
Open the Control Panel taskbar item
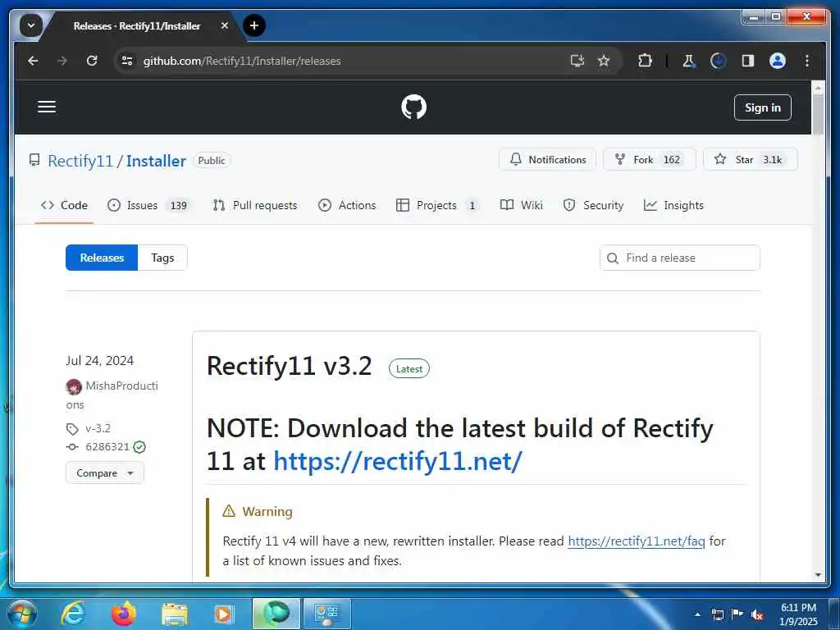pos(327,614)
